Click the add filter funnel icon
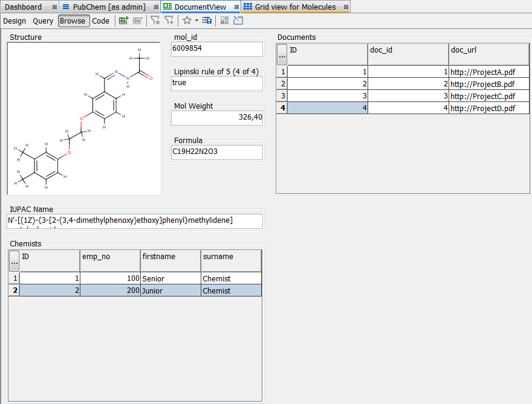The image size is (532, 404). (169, 21)
